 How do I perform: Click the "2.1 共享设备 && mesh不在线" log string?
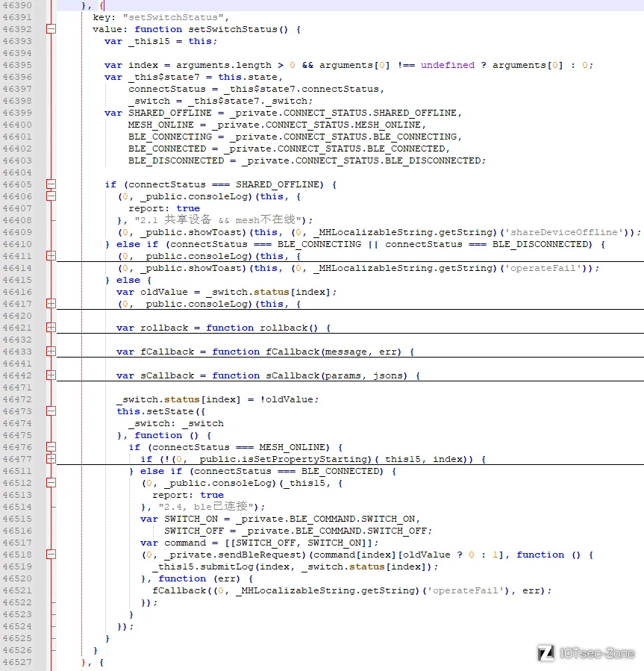tap(218, 220)
